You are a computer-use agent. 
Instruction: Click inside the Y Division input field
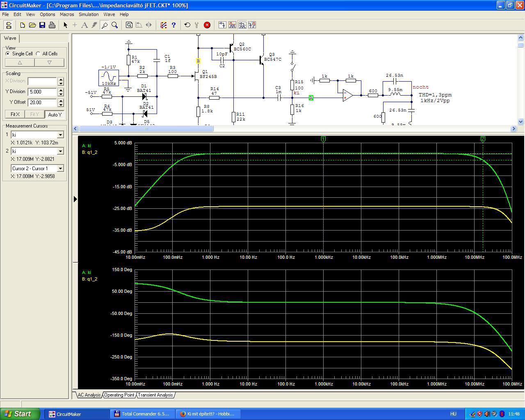(x=42, y=92)
